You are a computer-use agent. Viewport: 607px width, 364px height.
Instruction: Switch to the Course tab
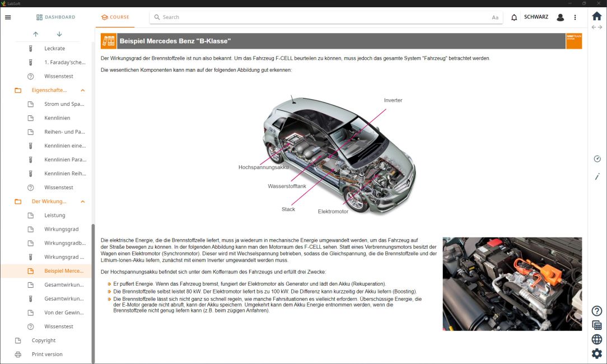[x=115, y=17]
